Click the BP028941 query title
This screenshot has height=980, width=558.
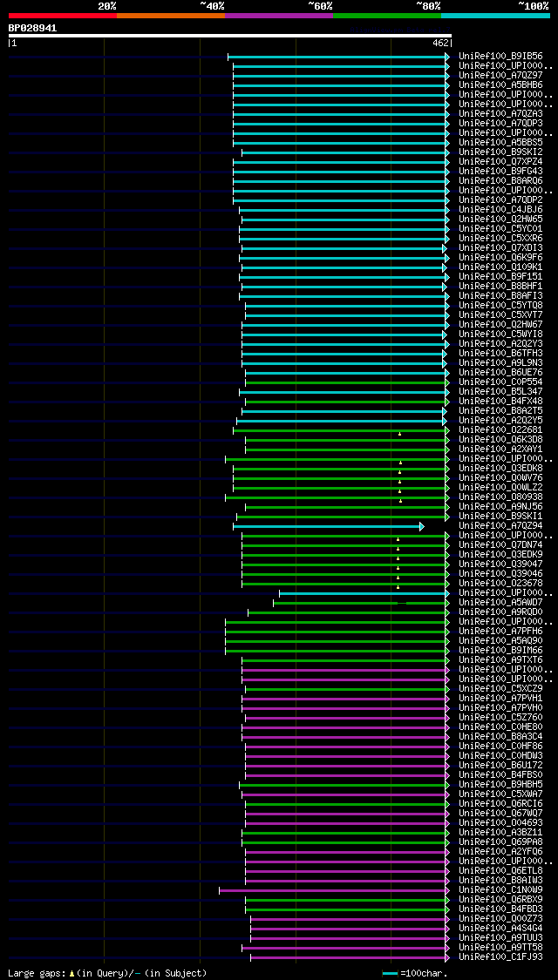[x=32, y=28]
